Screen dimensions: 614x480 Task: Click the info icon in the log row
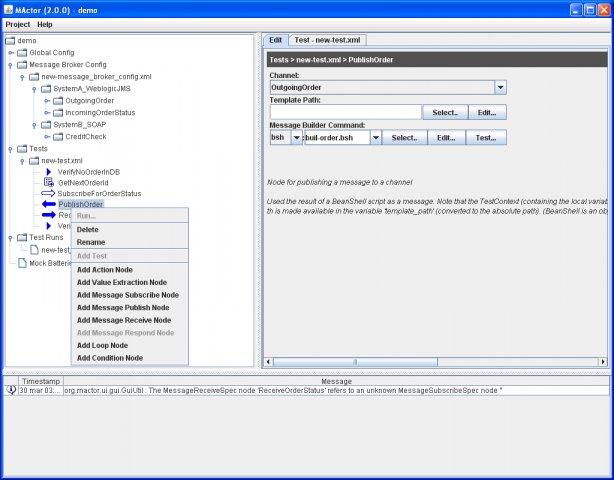point(11,390)
